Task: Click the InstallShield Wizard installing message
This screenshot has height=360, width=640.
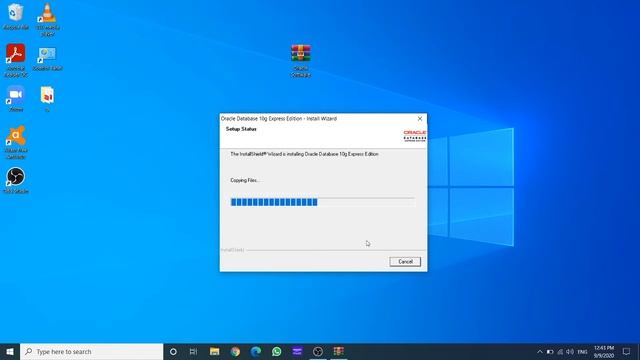Action: (304, 154)
